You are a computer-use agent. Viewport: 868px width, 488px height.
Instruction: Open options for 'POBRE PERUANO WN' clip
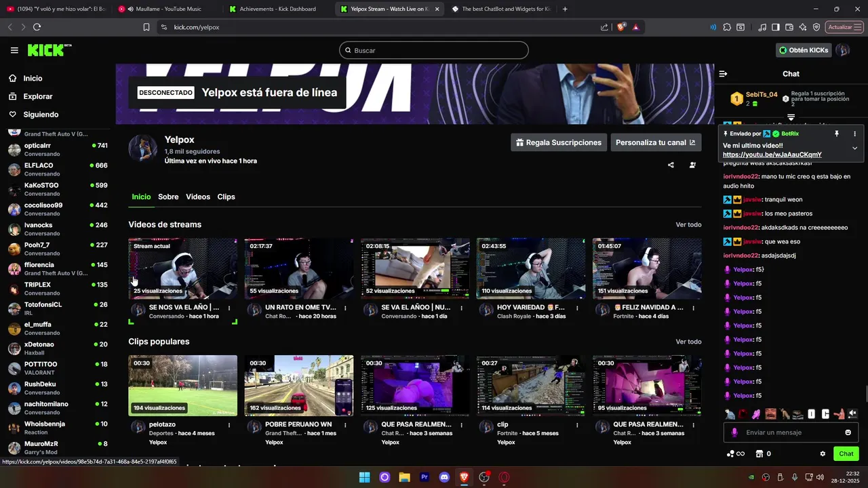point(345,425)
